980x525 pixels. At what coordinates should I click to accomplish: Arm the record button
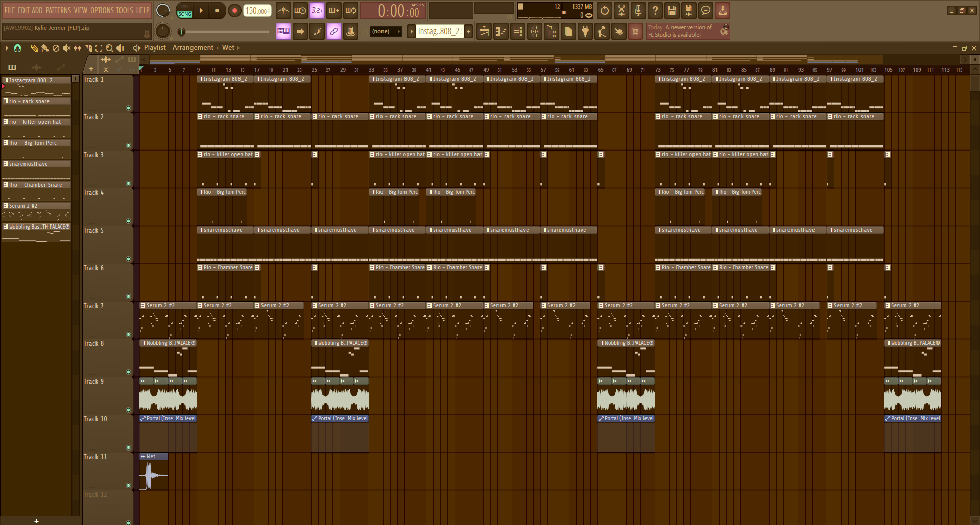[234, 10]
